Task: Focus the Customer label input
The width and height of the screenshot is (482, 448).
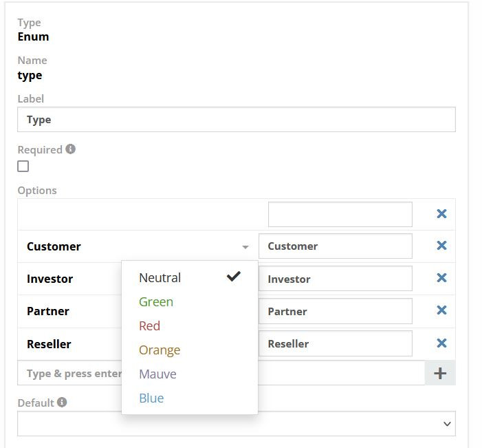Action: coord(335,246)
